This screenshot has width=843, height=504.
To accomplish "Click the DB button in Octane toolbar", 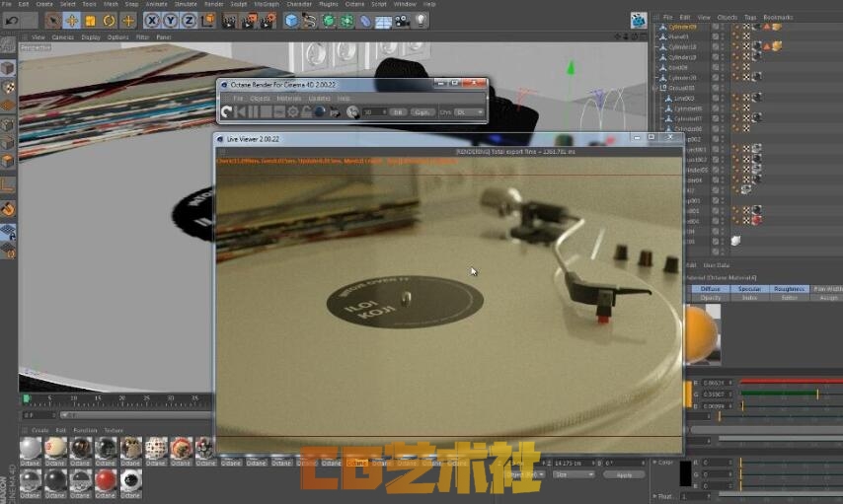I will point(398,112).
